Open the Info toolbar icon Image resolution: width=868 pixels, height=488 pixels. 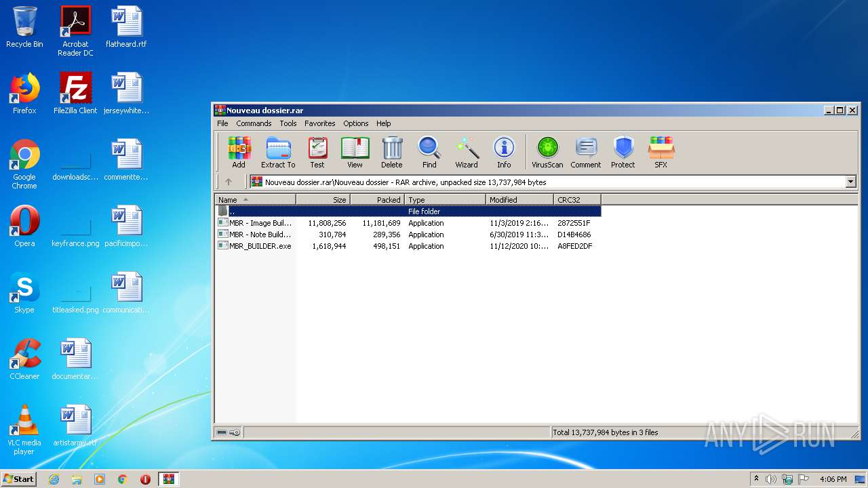tap(504, 152)
